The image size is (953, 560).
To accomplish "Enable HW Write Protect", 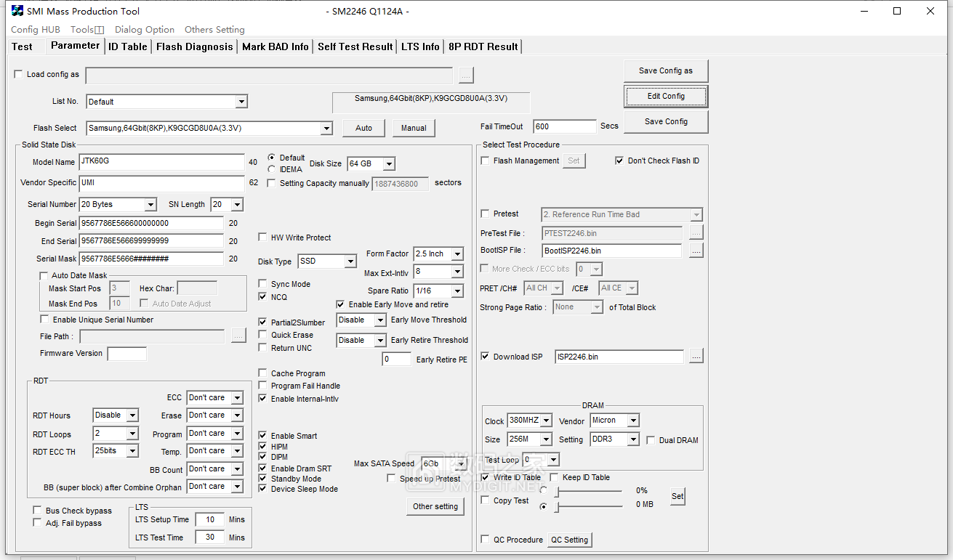I will pos(263,238).
